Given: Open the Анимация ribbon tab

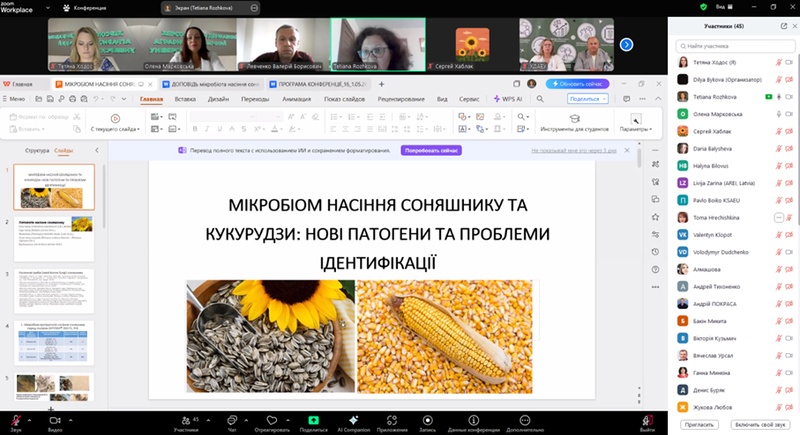Looking at the screenshot, I should pos(296,99).
